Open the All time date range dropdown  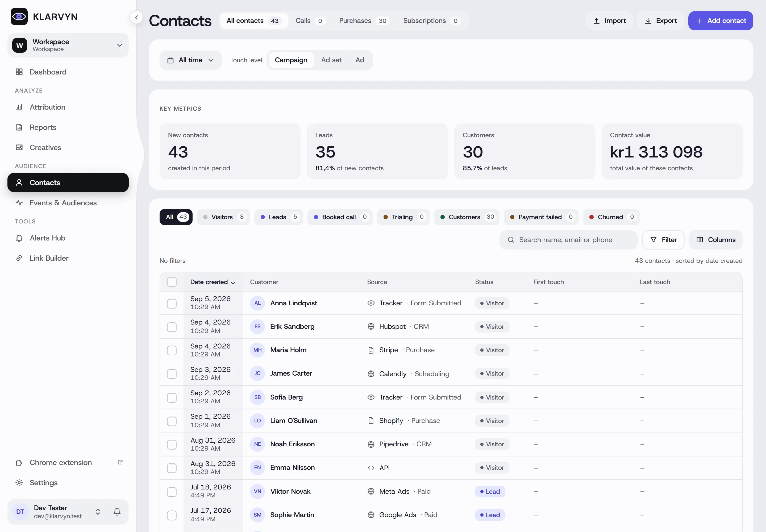[190, 60]
